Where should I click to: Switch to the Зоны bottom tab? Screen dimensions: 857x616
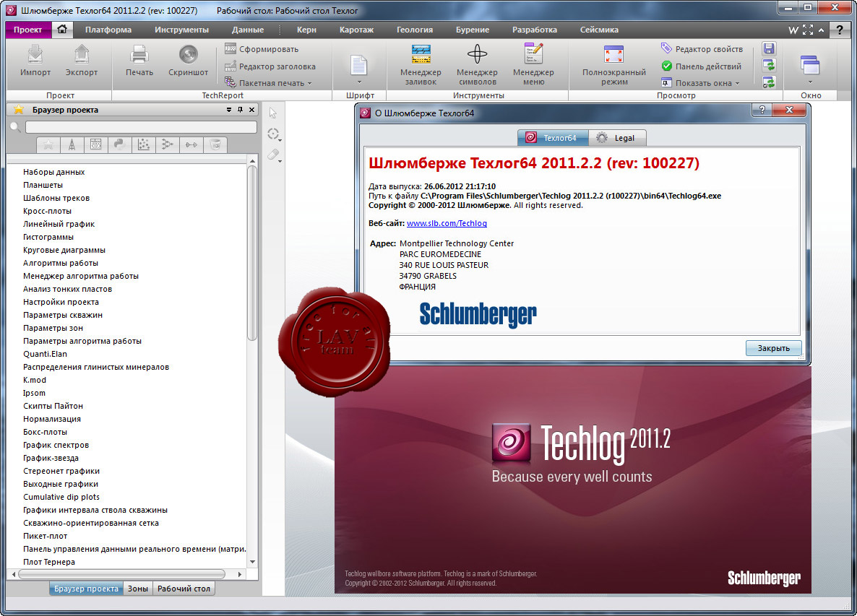[138, 589]
